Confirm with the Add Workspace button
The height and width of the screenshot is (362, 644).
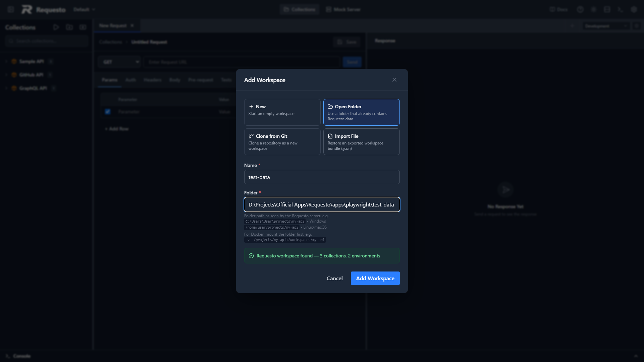click(375, 278)
